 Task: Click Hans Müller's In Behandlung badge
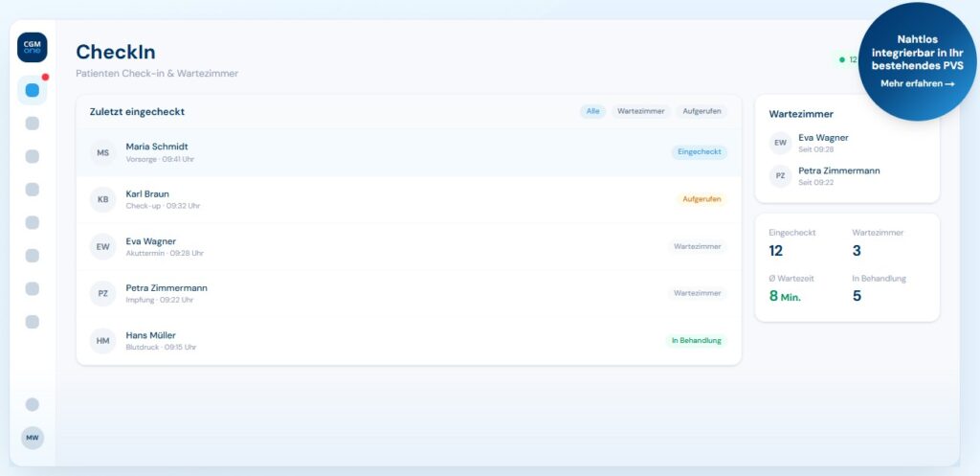(696, 340)
